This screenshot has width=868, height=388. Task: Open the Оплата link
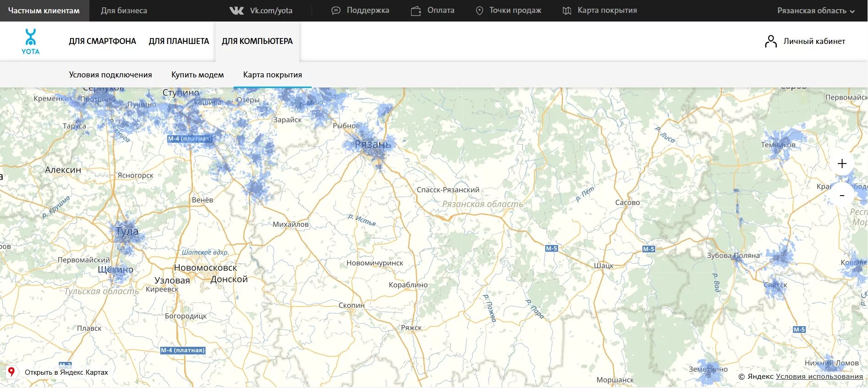point(441,10)
